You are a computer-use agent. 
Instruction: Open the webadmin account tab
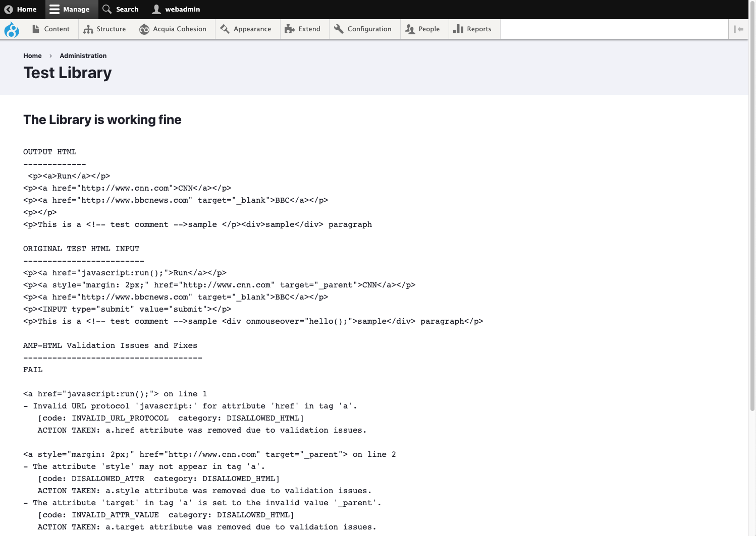click(x=182, y=10)
